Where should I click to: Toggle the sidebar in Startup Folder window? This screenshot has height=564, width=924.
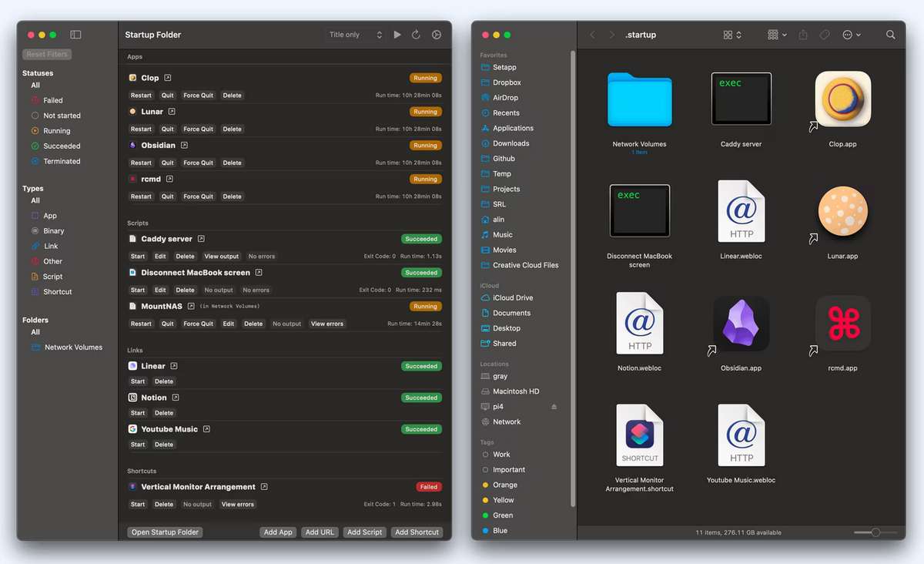75,35
